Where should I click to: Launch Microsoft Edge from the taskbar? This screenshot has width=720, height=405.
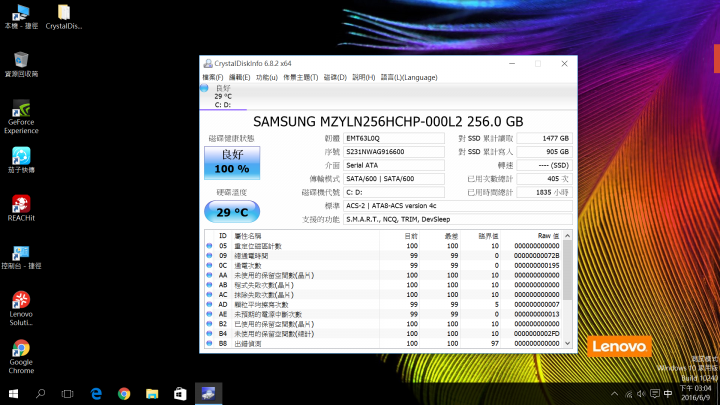click(x=96, y=394)
